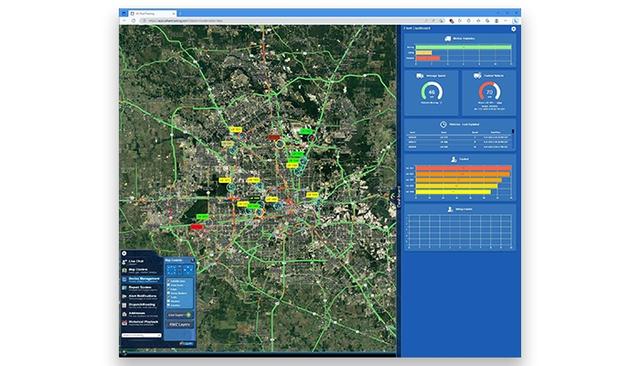Click the vehicle search field in the side menu
The image size is (640, 366).
[141, 335]
